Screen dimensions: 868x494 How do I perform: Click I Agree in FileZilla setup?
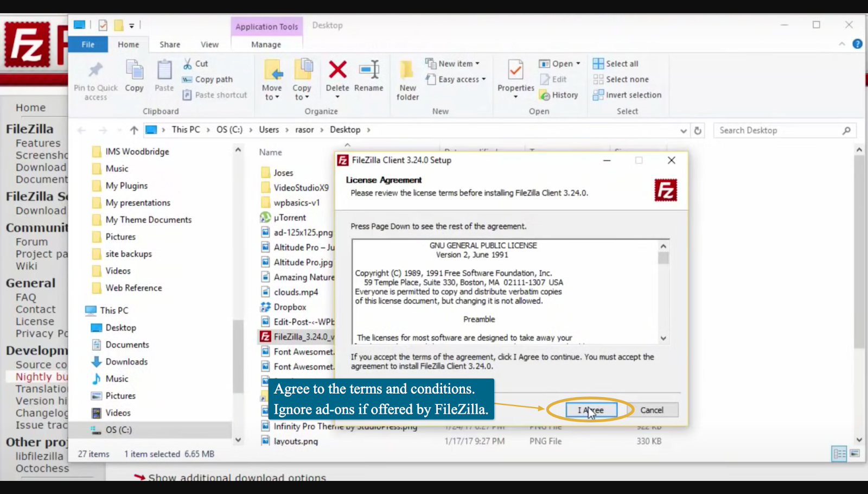coord(591,410)
